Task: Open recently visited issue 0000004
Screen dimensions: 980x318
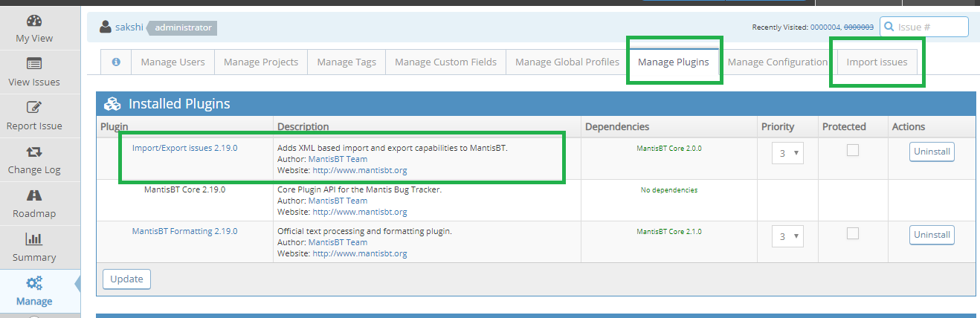Action: coord(825,27)
